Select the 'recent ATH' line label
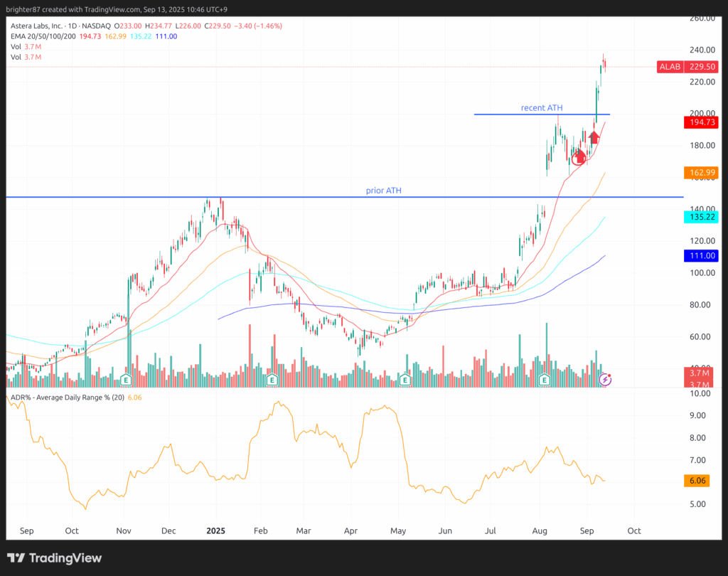Image resolution: width=728 pixels, height=576 pixels. [541, 108]
